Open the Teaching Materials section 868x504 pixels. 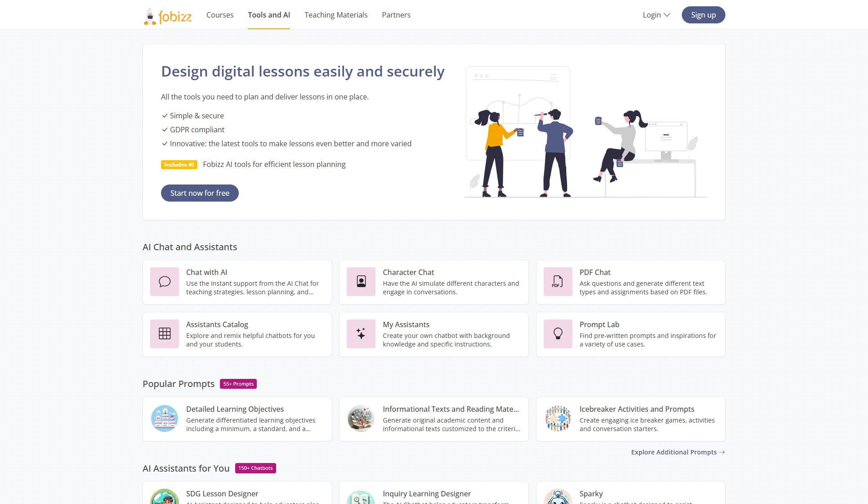336,14
